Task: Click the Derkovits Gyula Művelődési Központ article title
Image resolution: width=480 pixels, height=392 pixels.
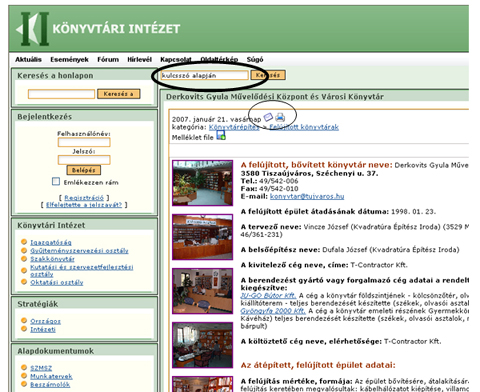Action: (x=275, y=97)
